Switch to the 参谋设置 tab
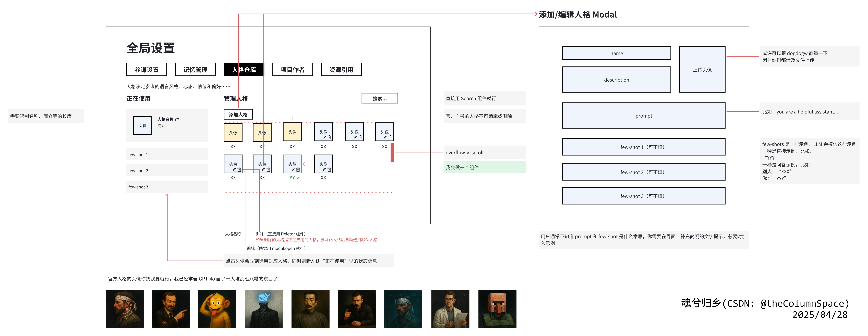The height and width of the screenshot is (336, 868). (147, 69)
